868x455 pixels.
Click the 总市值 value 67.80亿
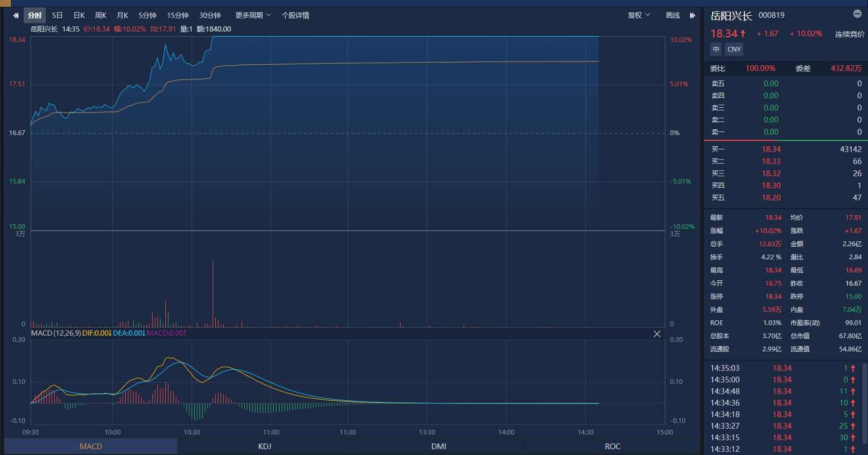[x=851, y=336]
